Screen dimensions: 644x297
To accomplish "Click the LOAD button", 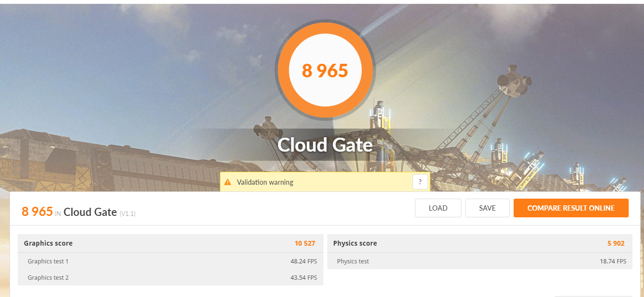I will point(438,208).
